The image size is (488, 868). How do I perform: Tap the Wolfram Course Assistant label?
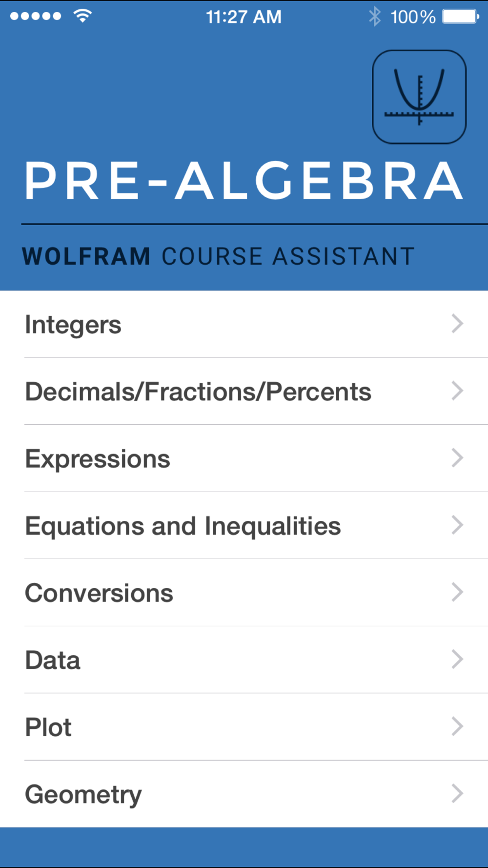218,256
